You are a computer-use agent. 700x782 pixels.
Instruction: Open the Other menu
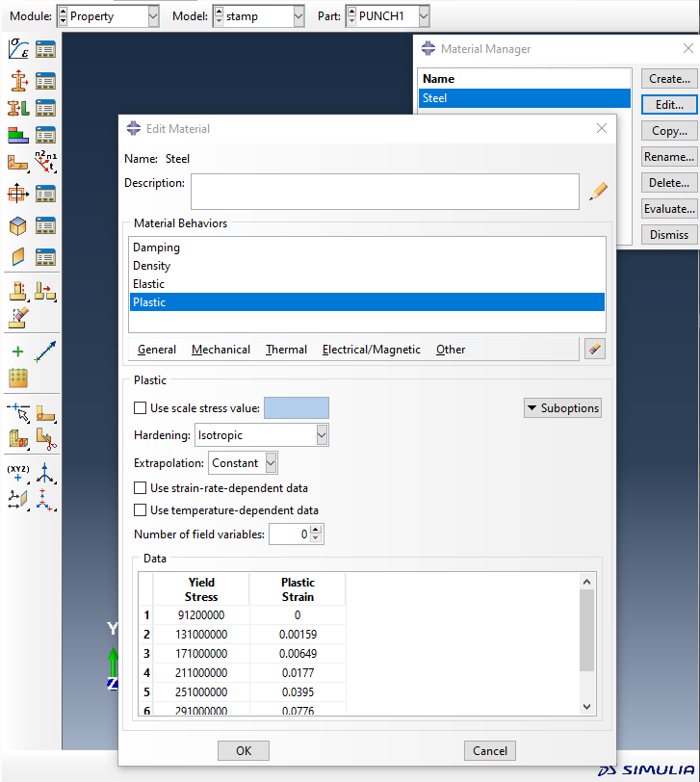pyautogui.click(x=451, y=349)
